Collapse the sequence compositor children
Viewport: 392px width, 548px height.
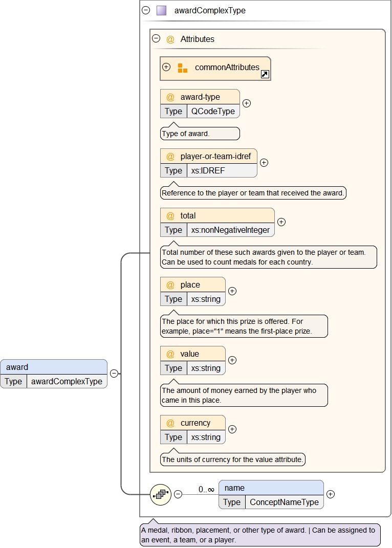pyautogui.click(x=178, y=494)
